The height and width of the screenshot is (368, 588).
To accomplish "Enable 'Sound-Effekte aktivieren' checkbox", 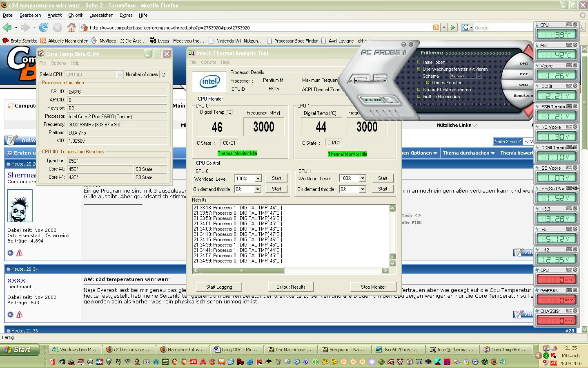I will tap(419, 90).
